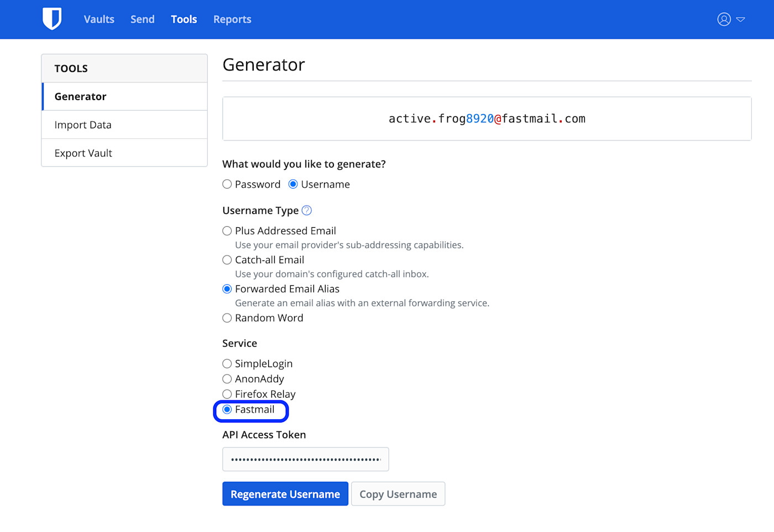Select Generator in the Tools sidebar

pyautogui.click(x=80, y=96)
